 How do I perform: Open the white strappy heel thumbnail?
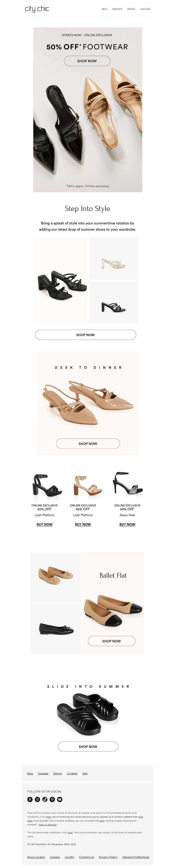[x=114, y=258]
